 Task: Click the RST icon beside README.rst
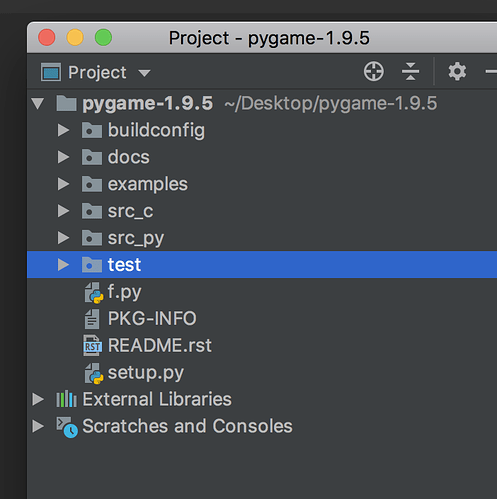tap(92, 346)
